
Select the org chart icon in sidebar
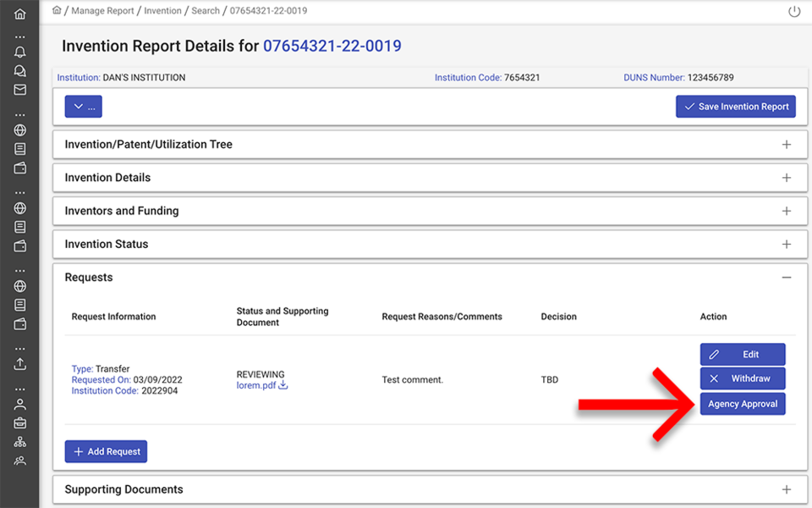coord(20,441)
